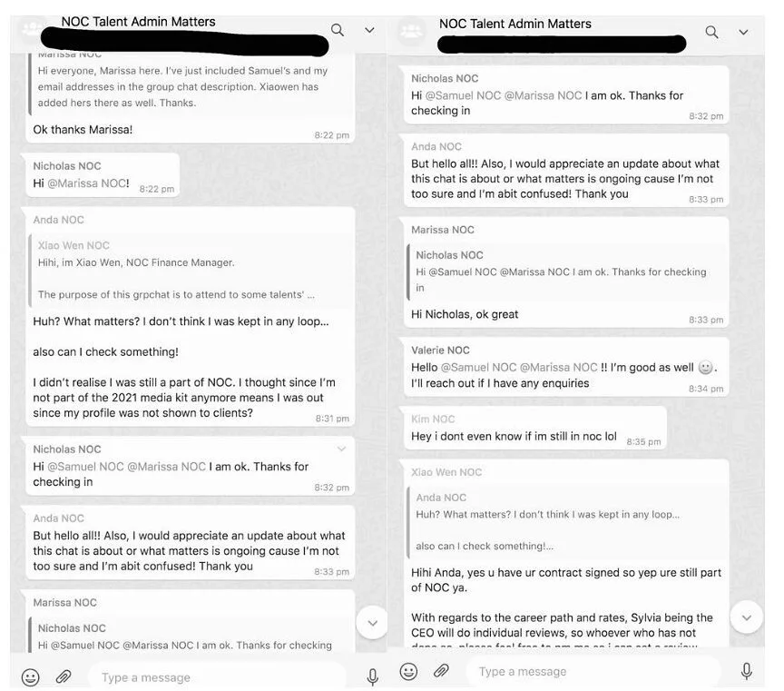Screen dimensions: 784x691
Task: Focus the "Type a message" field in left chat
Action: 218,677
